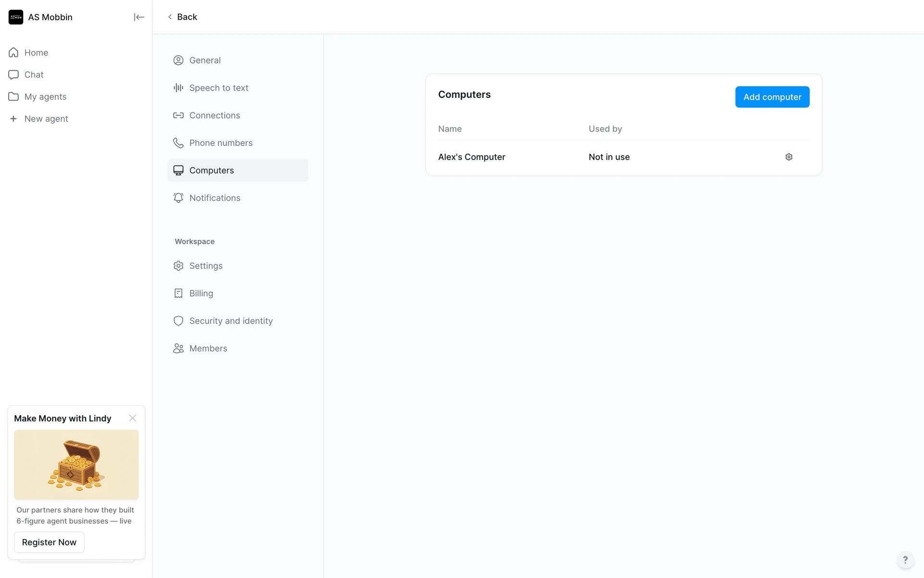Open settings gear for Alex's Computer
This screenshot has height=578, width=924.
tap(789, 157)
